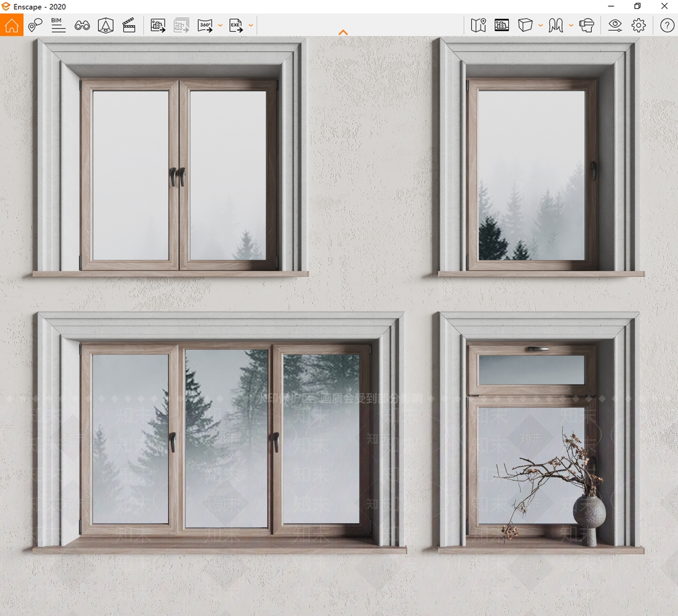Minimize the Enscape window
The height and width of the screenshot is (616, 678).
[x=611, y=6]
